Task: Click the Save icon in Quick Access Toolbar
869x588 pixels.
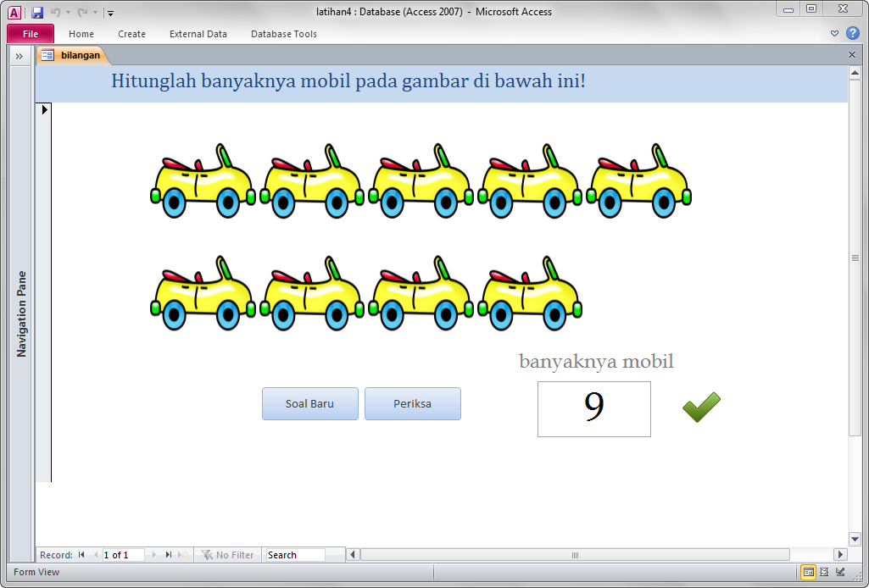Action: (37, 13)
